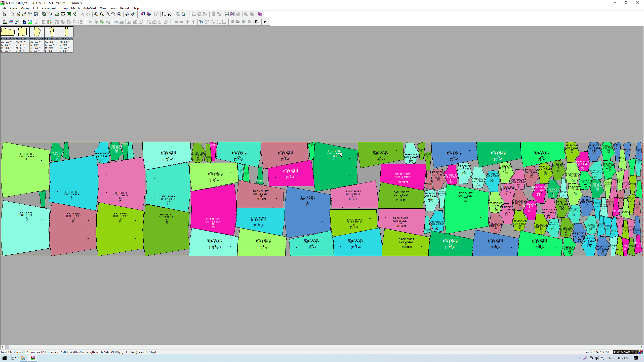Select FR.BODICE piece thumbnail

point(37,32)
